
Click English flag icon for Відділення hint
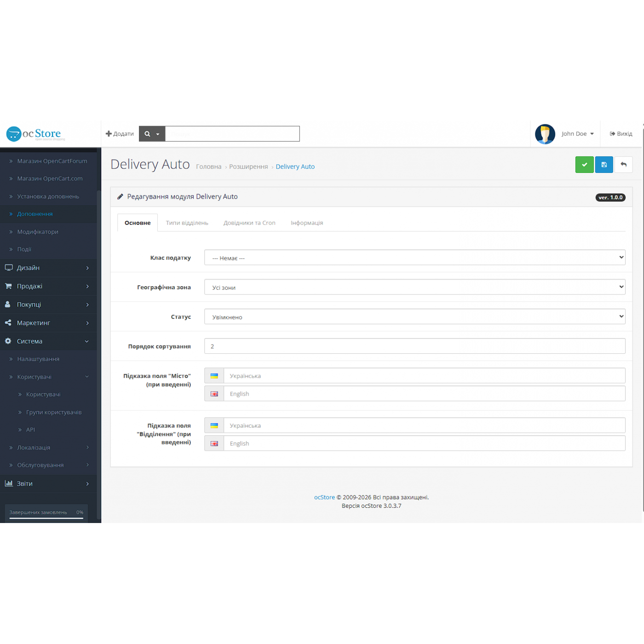pos(214,443)
